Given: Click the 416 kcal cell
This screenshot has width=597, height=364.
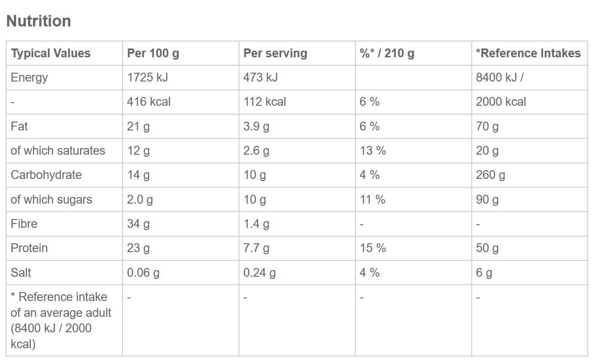Looking at the screenshot, I should (149, 102).
